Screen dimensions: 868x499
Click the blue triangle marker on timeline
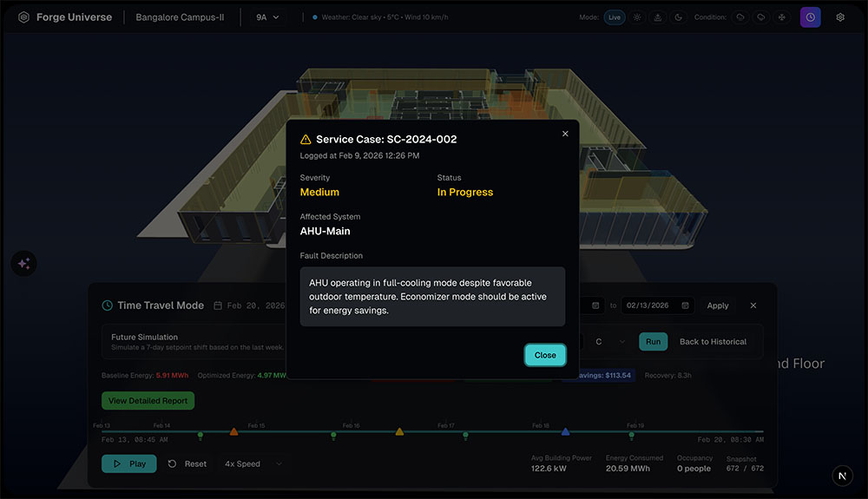point(565,431)
